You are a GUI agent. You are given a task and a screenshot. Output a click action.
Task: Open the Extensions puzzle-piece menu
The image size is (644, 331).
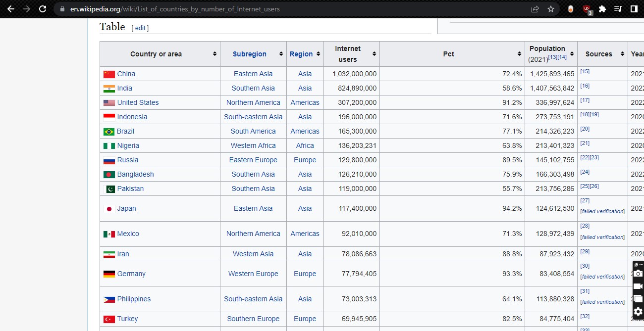pos(602,9)
